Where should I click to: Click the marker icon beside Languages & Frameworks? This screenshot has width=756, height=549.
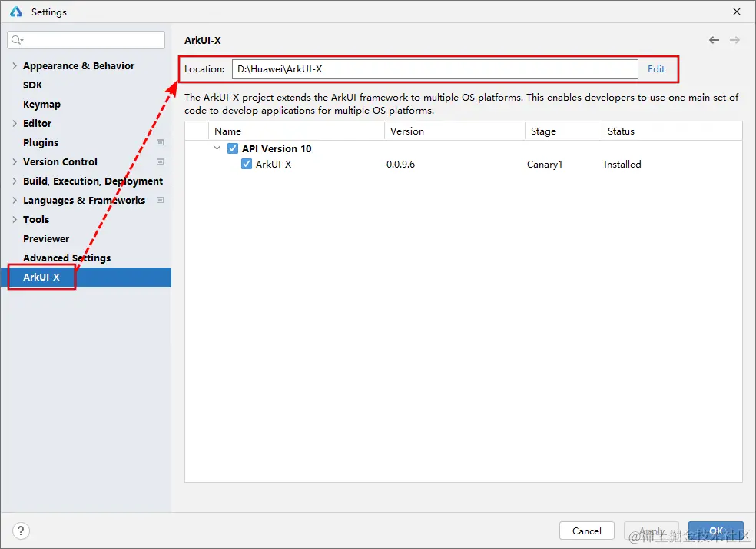tap(160, 200)
